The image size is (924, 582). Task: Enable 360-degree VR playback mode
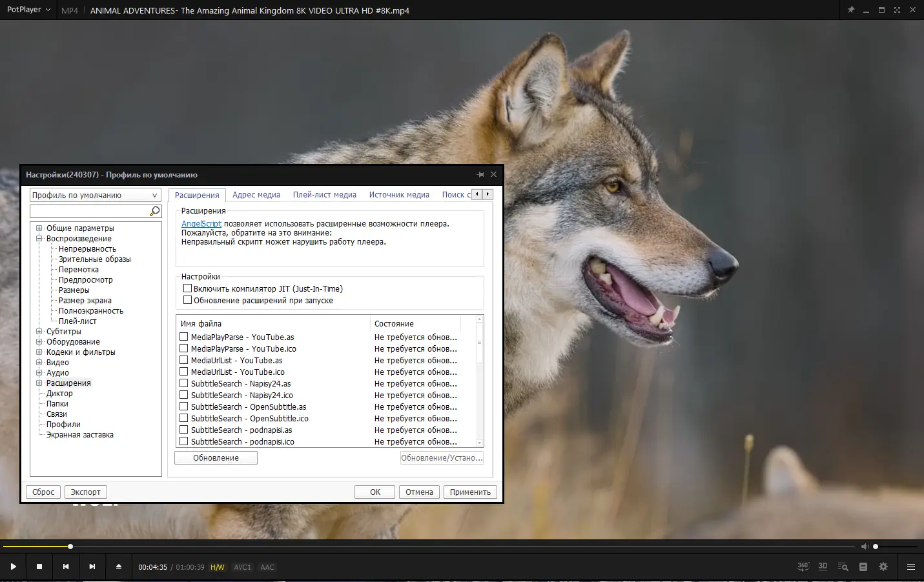tap(803, 566)
